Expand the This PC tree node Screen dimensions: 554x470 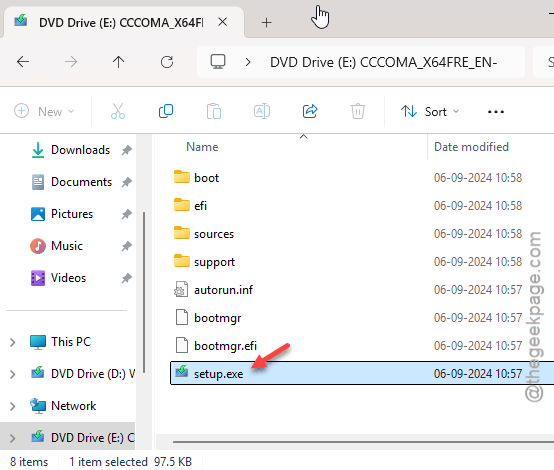[x=13, y=342]
